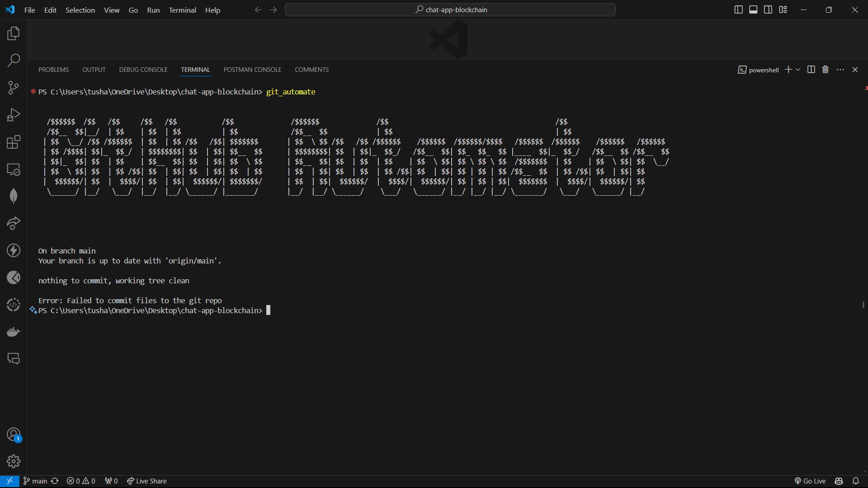868x488 pixels.
Task: Open the Search view icon
Action: (x=14, y=60)
